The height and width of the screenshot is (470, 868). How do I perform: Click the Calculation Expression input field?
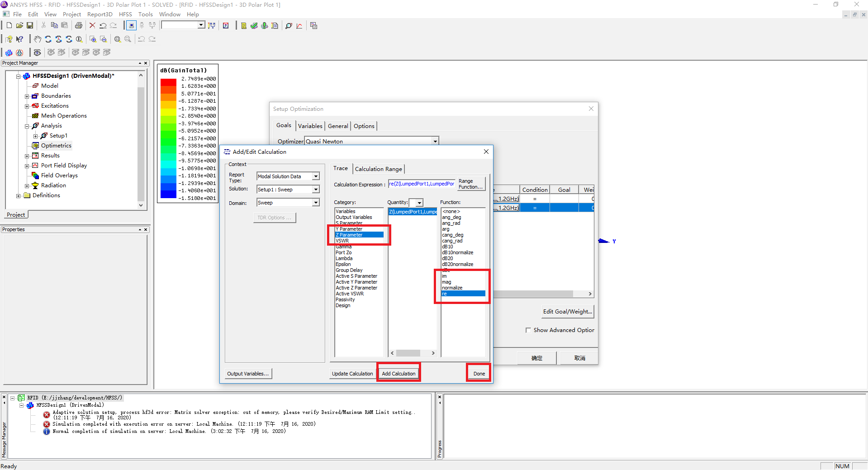click(x=422, y=184)
